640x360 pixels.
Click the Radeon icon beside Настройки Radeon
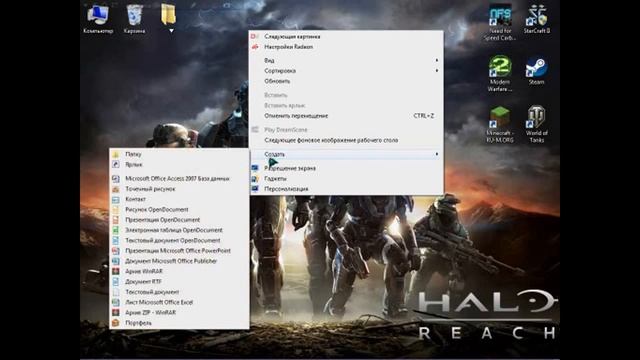point(255,47)
